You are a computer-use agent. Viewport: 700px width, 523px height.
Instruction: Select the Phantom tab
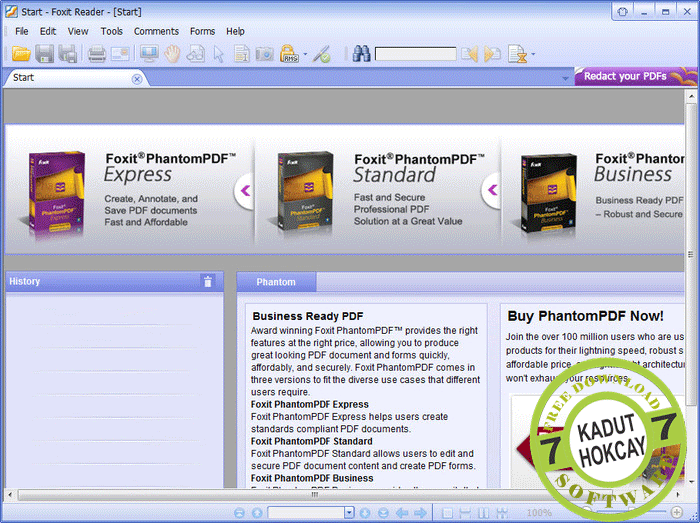(276, 282)
